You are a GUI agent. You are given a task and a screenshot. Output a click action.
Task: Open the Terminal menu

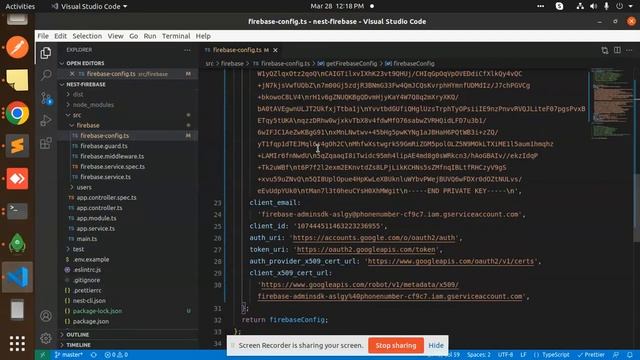176,36
